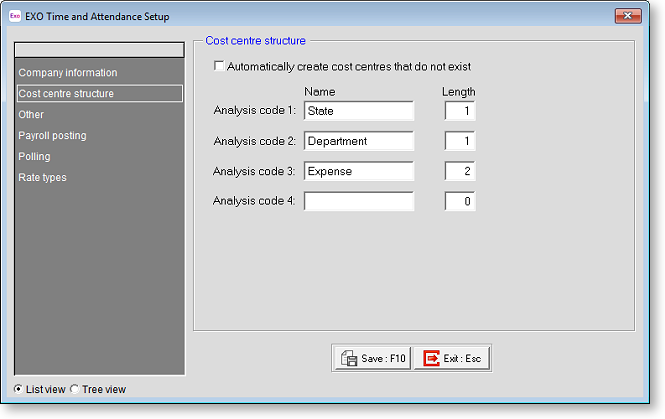Open Company information section

[67, 73]
